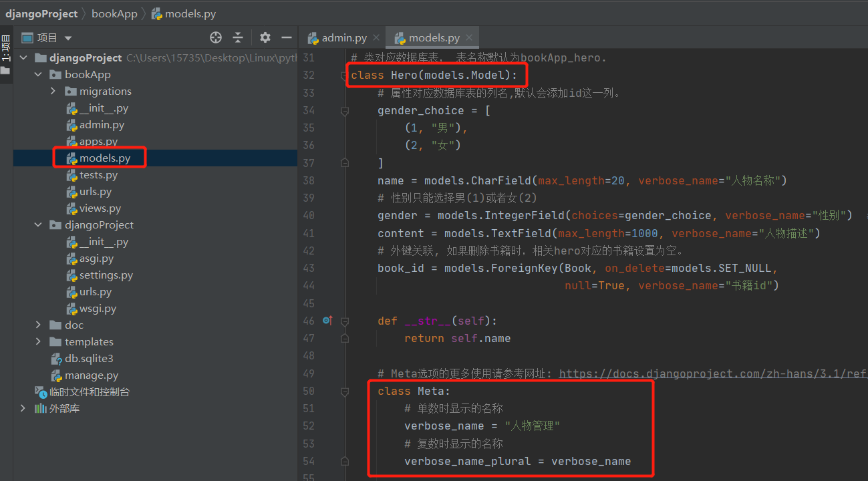Open admin.py in the project tree
Image resolution: width=868 pixels, height=481 pixels.
(x=102, y=125)
